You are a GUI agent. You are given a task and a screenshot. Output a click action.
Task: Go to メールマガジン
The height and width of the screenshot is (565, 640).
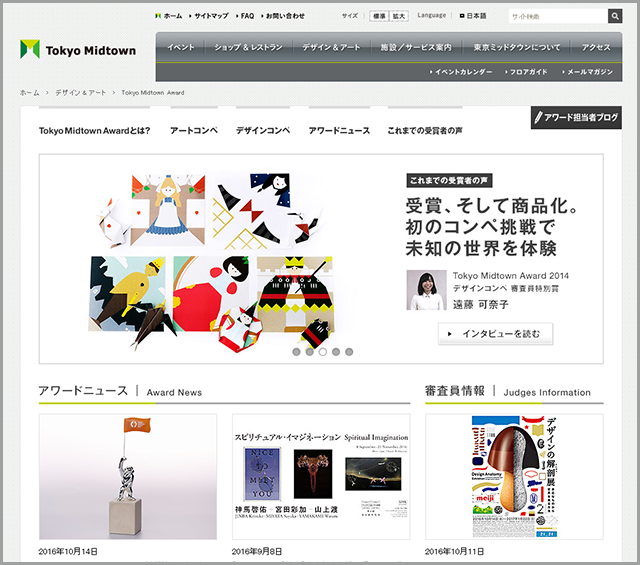tap(587, 72)
